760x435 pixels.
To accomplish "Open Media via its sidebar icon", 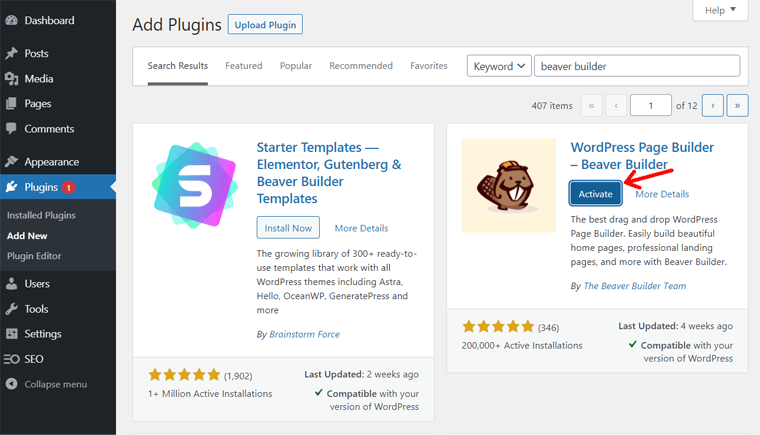I will [12, 78].
